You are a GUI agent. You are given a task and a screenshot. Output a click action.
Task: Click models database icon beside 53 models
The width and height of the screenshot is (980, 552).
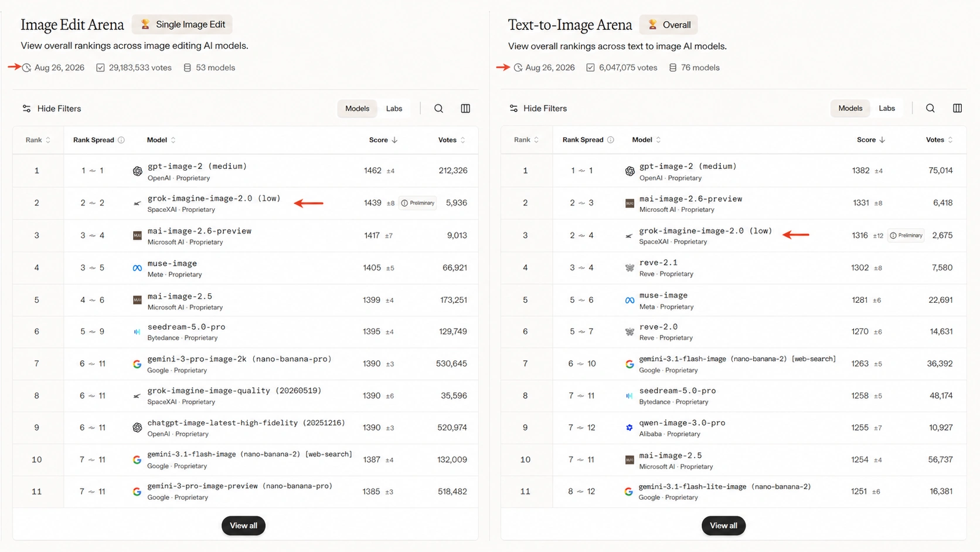[188, 67]
